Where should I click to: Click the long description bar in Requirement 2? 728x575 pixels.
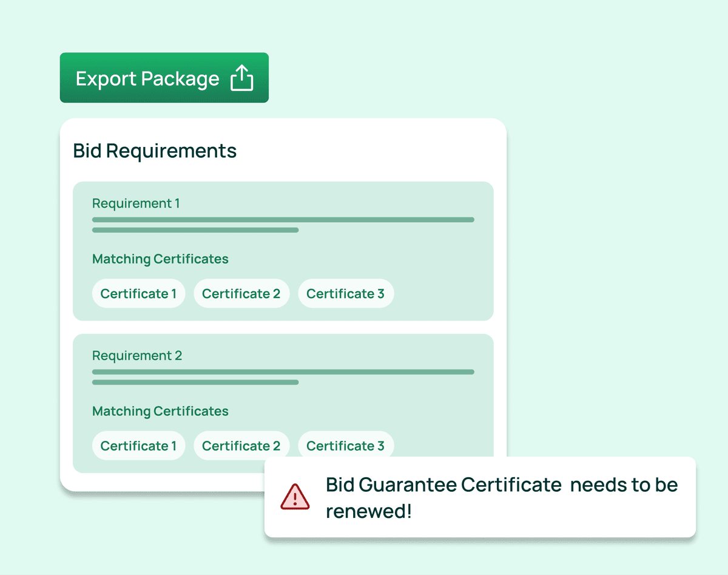click(x=283, y=372)
